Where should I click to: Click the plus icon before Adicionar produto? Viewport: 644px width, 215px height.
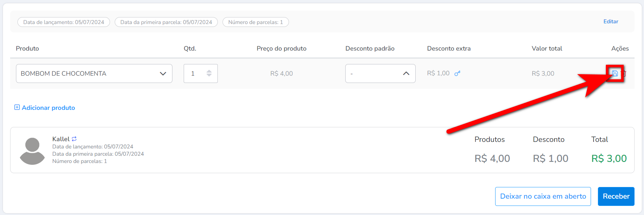[17, 107]
